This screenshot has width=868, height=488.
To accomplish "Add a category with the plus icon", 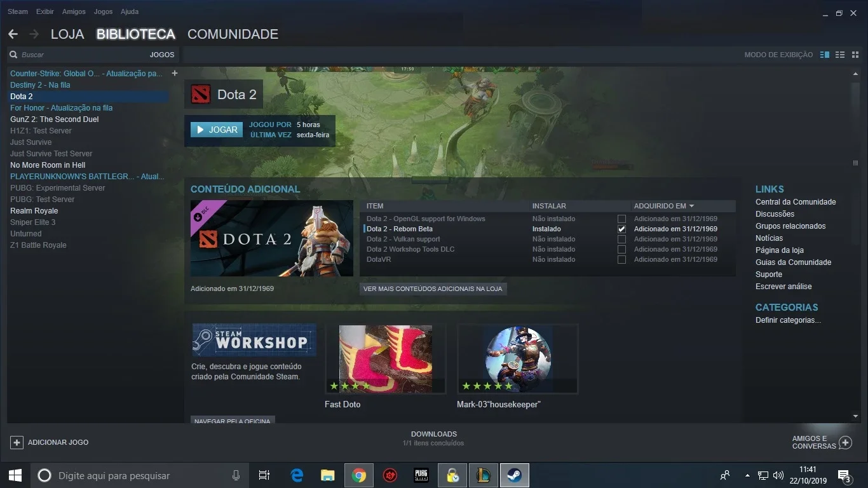I will [175, 73].
